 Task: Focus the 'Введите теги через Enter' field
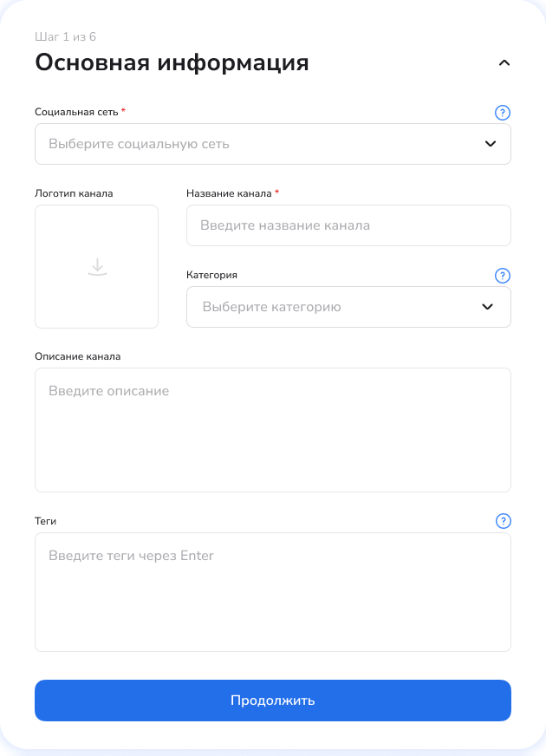(x=272, y=592)
